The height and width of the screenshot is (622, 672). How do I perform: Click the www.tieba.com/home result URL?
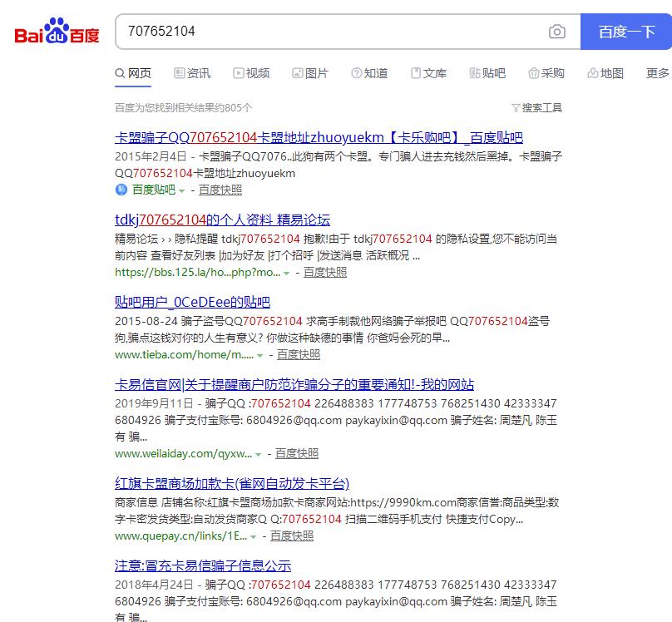pyautogui.click(x=185, y=354)
